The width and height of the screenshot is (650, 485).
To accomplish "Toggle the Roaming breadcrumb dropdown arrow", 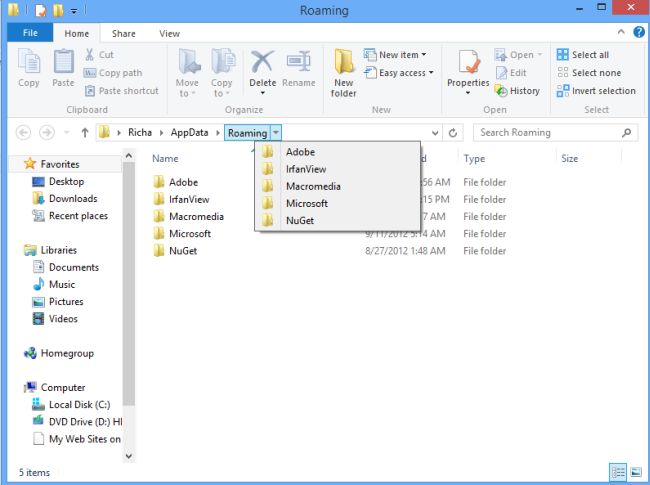I will click(276, 133).
